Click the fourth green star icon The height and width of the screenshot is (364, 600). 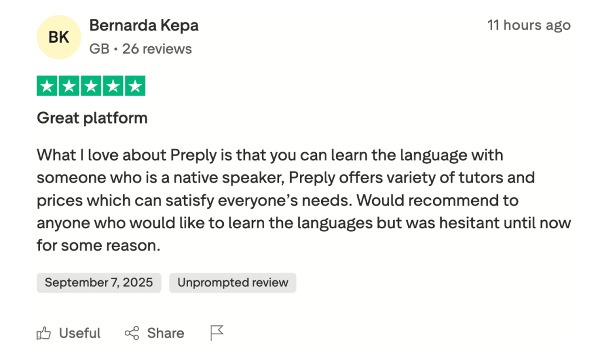(112, 85)
